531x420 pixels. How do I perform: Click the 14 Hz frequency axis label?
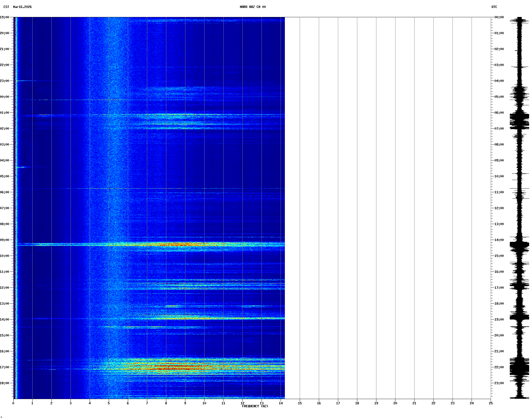(281, 403)
